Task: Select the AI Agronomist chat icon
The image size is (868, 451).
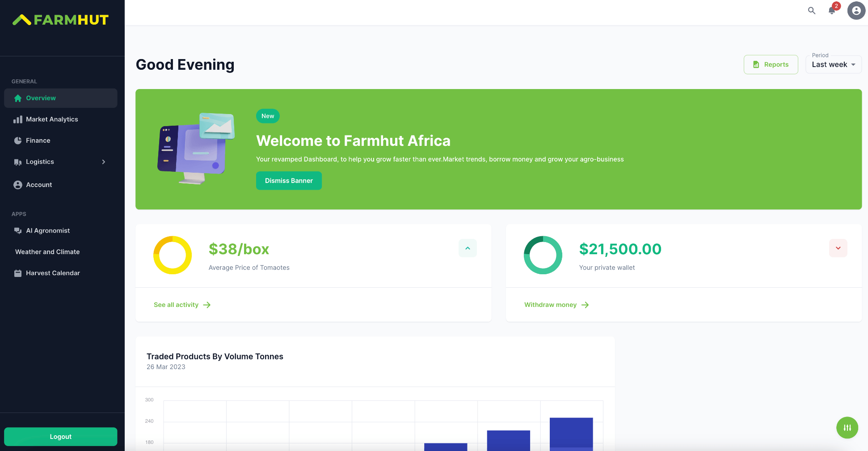Action: (17, 230)
